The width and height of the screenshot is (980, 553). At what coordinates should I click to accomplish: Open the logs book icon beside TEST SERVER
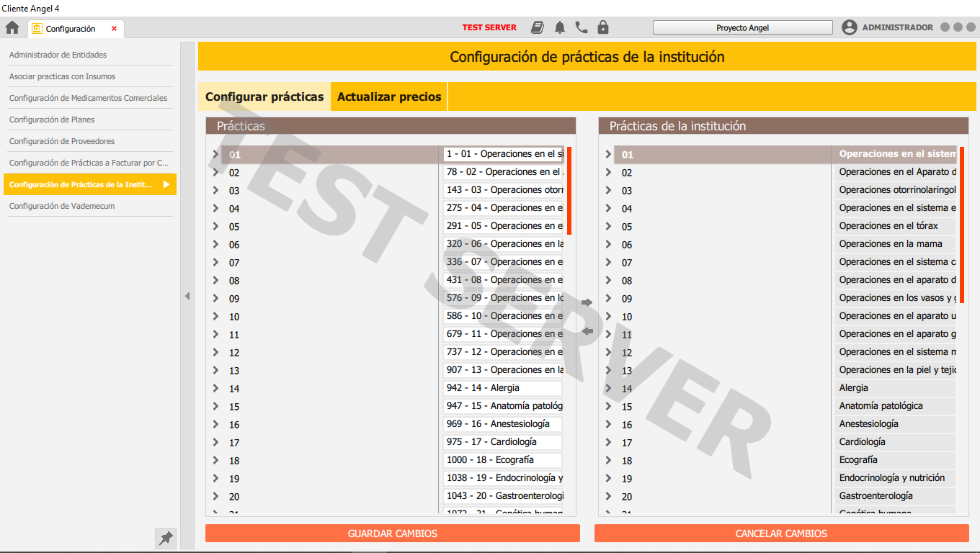538,27
